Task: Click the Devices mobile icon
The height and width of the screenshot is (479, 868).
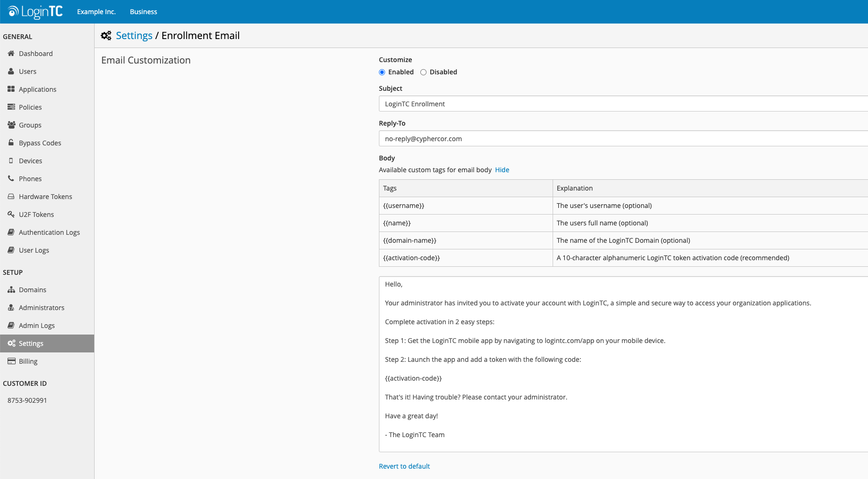Action: [11, 160]
